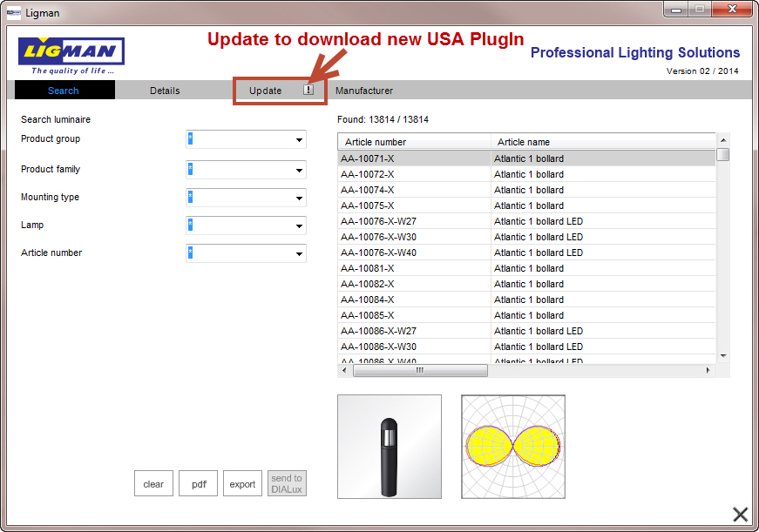759x532 pixels.
Task: Click the Ligman logo image
Action: pyautogui.click(x=71, y=56)
